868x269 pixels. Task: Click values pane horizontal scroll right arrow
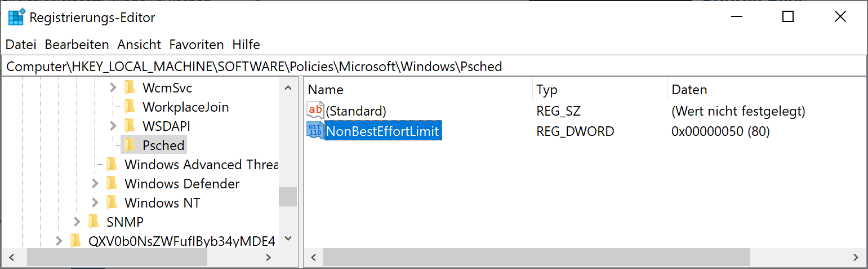pyautogui.click(x=857, y=257)
